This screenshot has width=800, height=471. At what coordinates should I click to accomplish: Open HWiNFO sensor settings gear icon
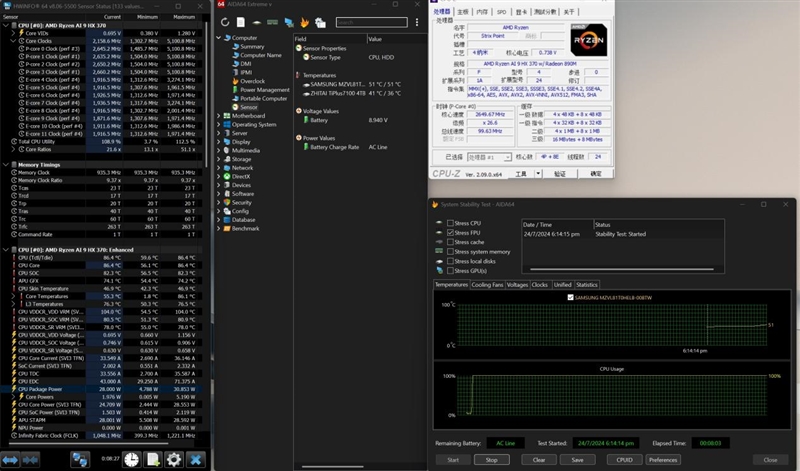point(173,460)
